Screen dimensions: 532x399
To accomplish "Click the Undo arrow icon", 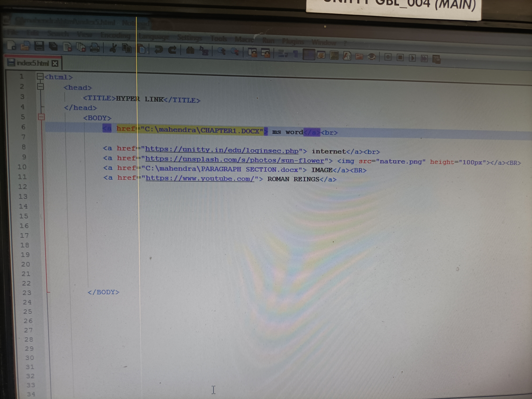I will 159,50.
